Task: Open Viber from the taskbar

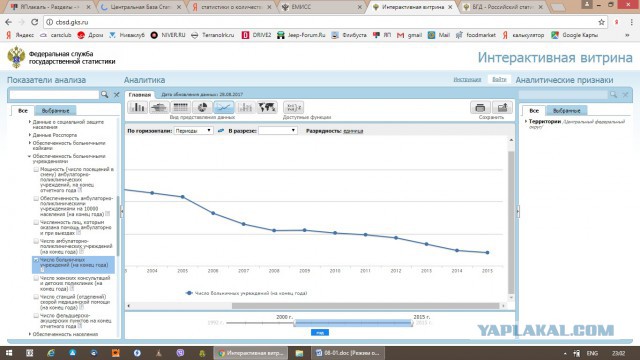Action: coord(180,353)
